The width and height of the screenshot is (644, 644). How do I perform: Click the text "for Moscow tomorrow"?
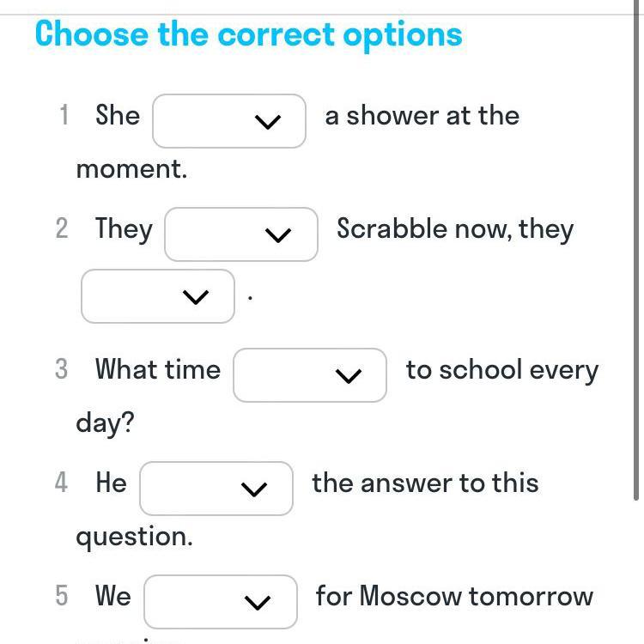454,596
